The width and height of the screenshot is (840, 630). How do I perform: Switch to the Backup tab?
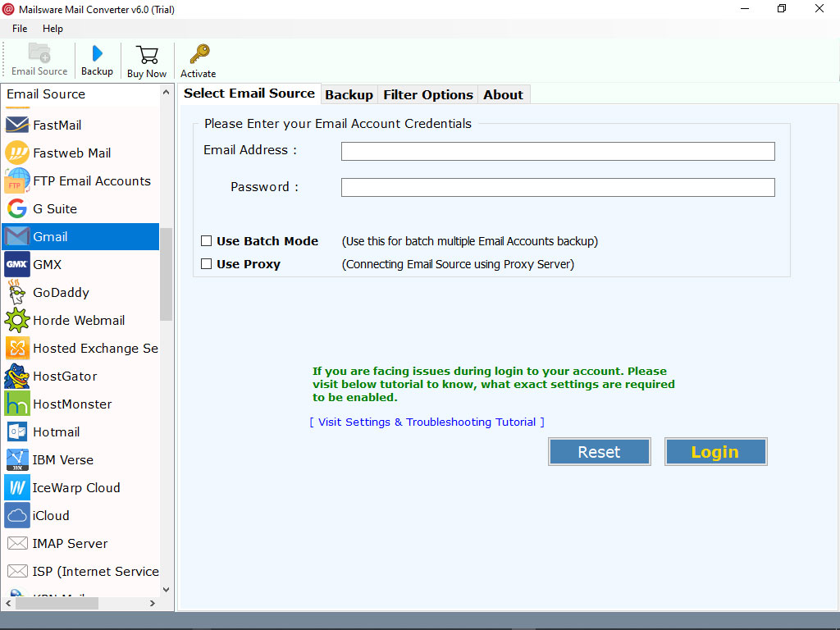pos(349,95)
